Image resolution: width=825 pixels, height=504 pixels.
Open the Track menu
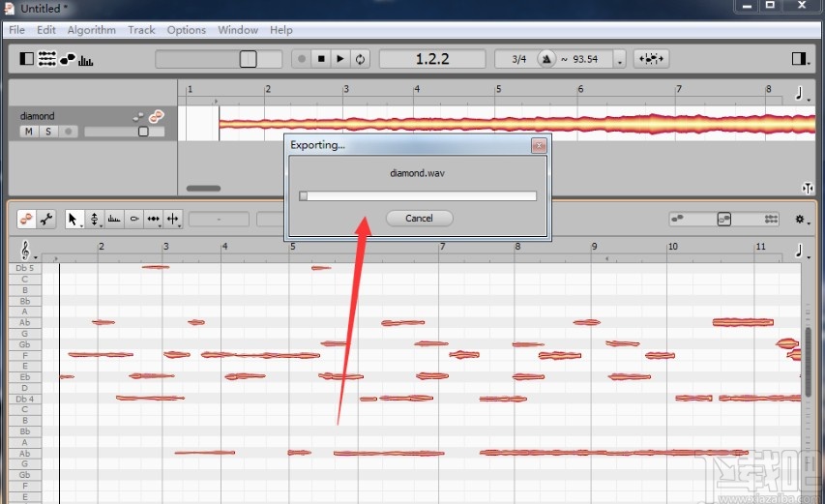click(x=141, y=30)
